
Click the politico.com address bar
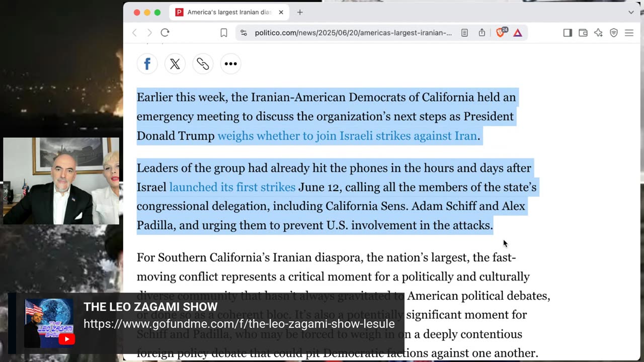[x=353, y=33]
